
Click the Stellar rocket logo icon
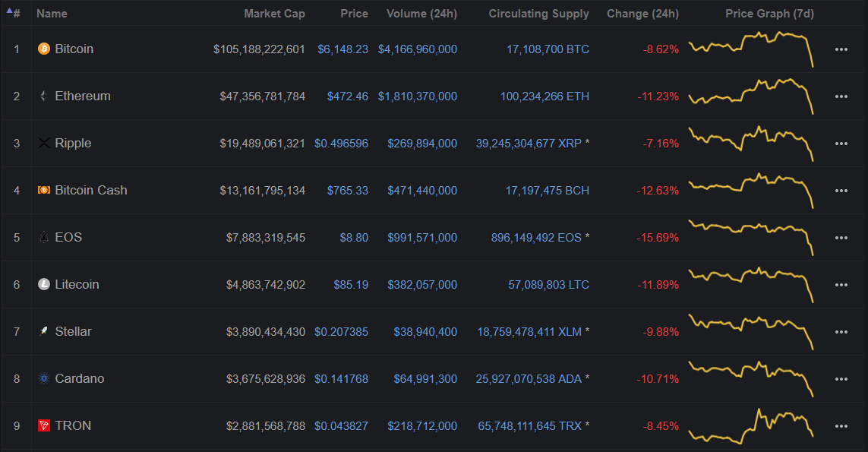[x=44, y=331]
